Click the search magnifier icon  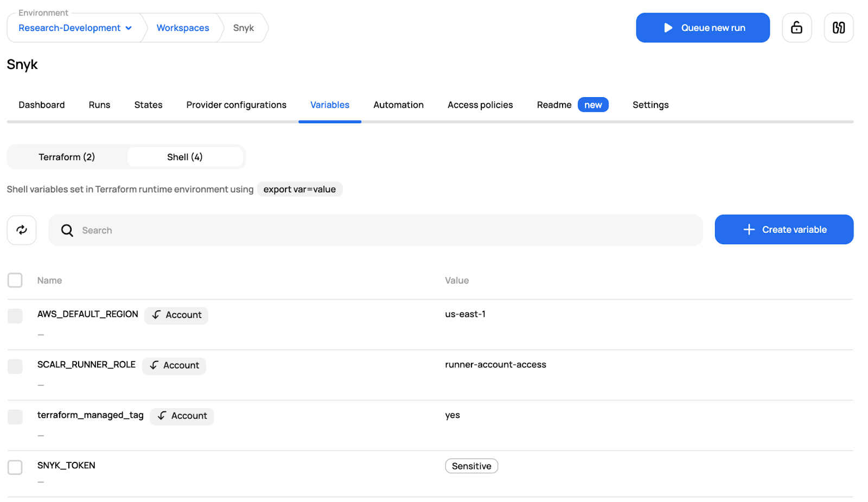67,230
